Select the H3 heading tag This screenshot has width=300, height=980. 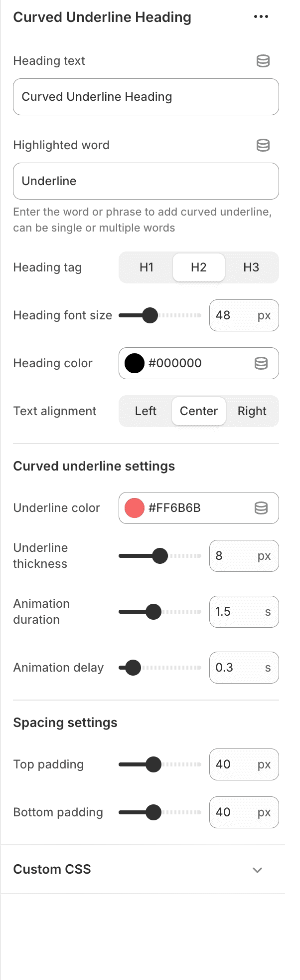click(x=251, y=267)
